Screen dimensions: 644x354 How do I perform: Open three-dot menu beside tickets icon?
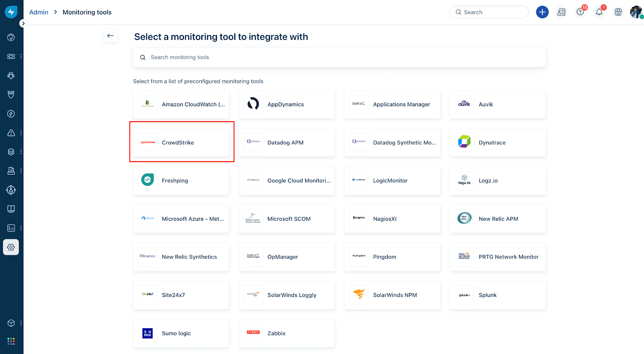click(x=21, y=56)
